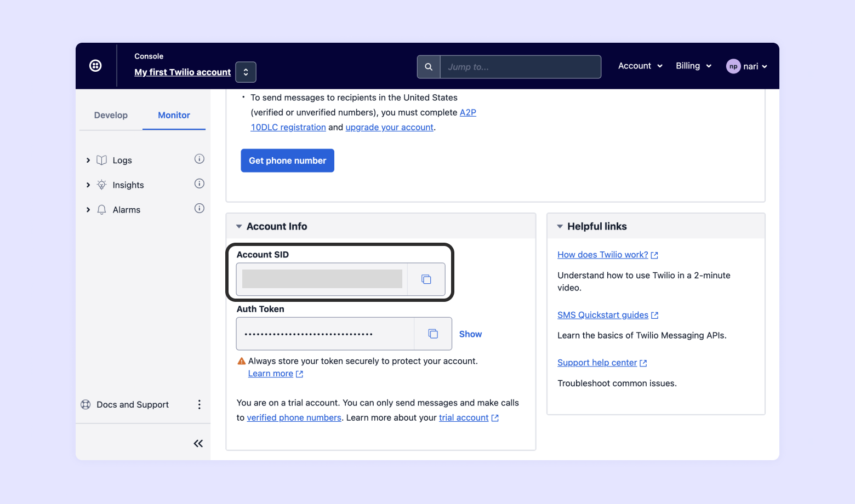Click the Console label in the header
Viewport: 855px width, 504px height.
click(x=149, y=56)
